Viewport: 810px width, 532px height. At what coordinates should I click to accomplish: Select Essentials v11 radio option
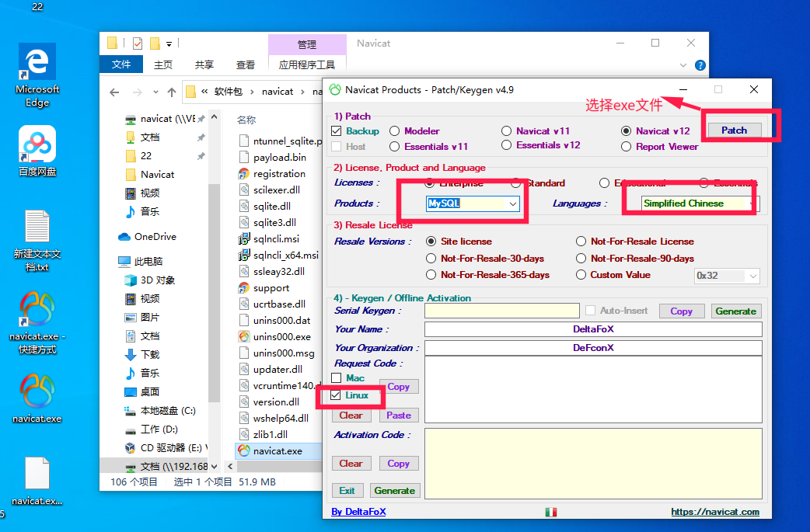tap(395, 147)
